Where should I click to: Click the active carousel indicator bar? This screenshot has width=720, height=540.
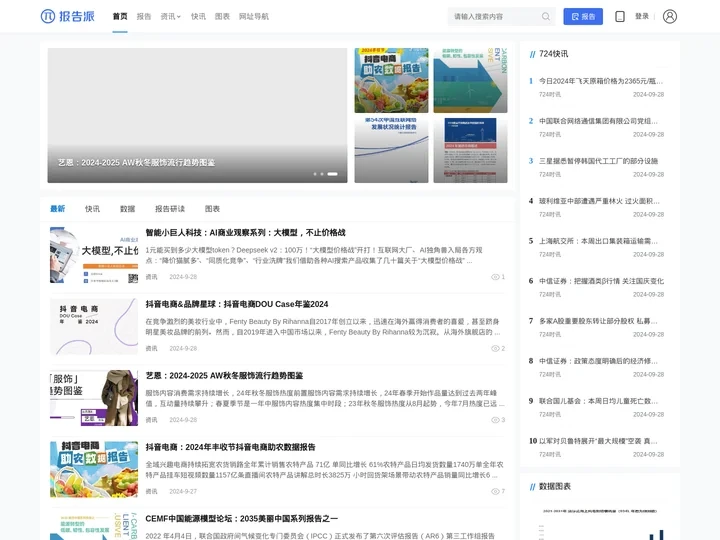coord(332,174)
